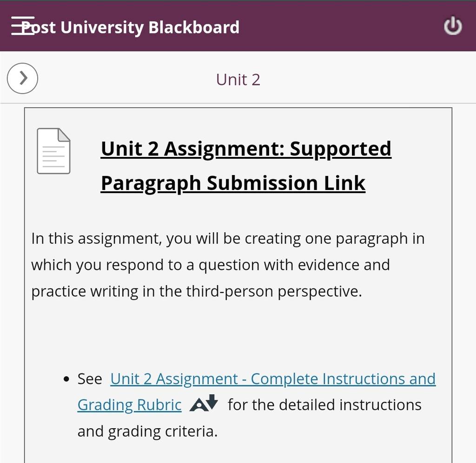Viewport: 476px width, 463px height.
Task: Open Ally alternative formats icon
Action: point(204,403)
